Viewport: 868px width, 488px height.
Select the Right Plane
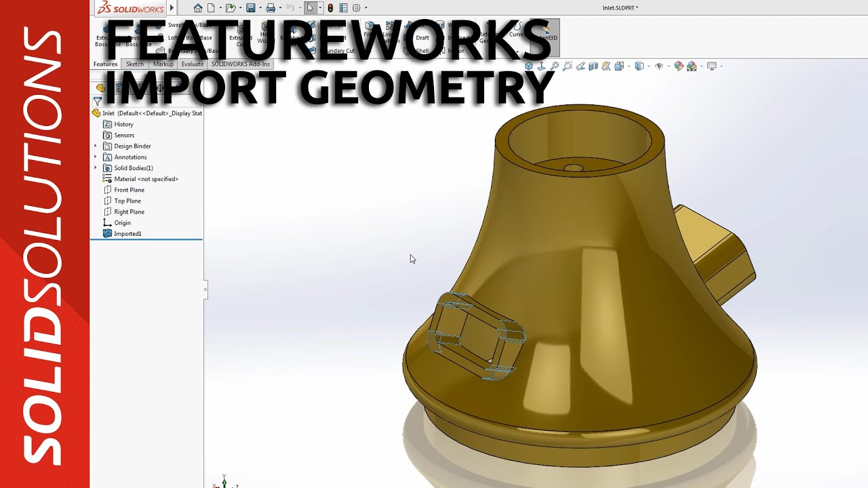point(123,211)
